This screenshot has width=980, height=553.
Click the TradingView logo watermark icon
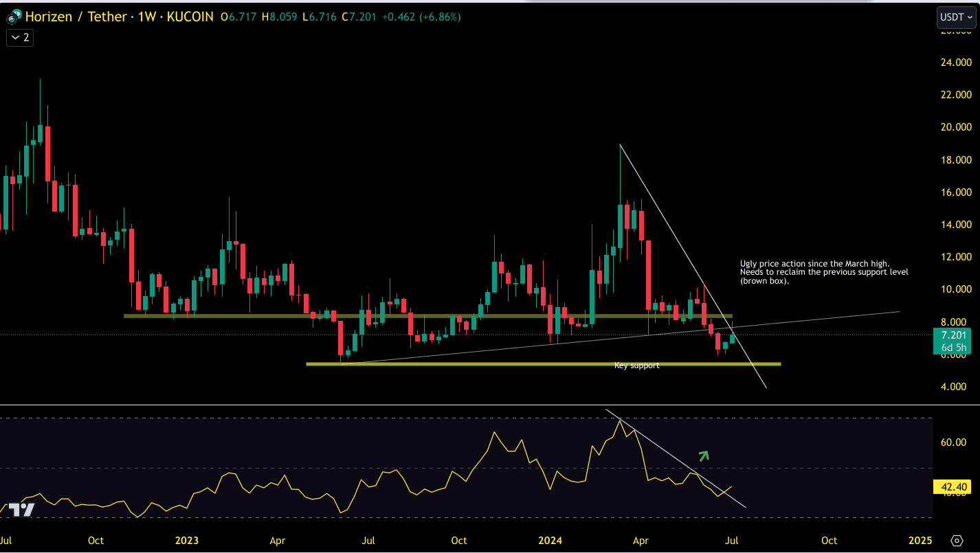21,510
